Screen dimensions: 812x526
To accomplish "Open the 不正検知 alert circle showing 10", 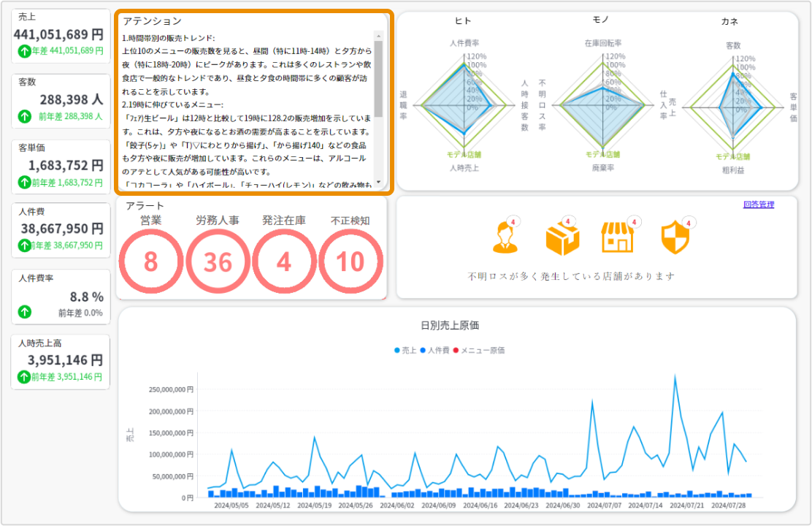I will [x=351, y=262].
